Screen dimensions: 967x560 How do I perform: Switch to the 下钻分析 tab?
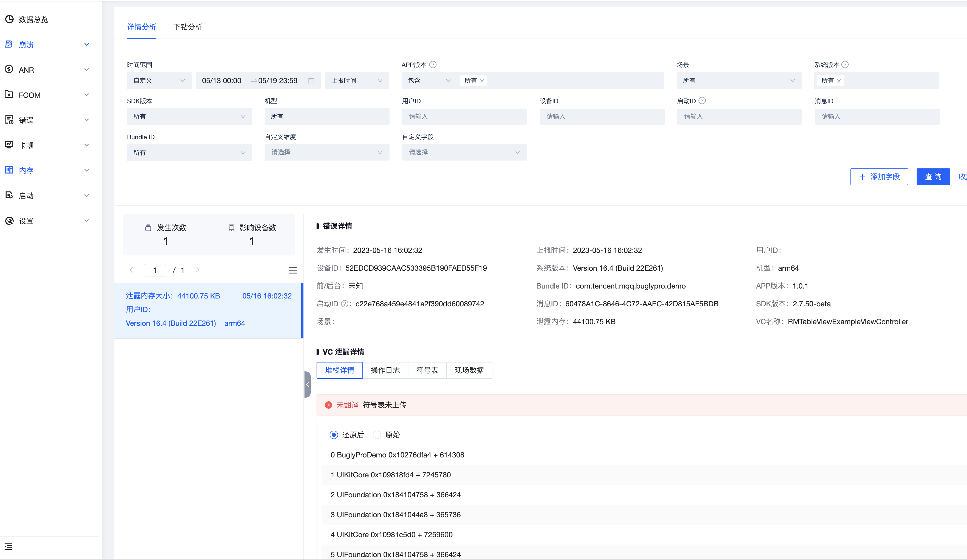point(188,27)
